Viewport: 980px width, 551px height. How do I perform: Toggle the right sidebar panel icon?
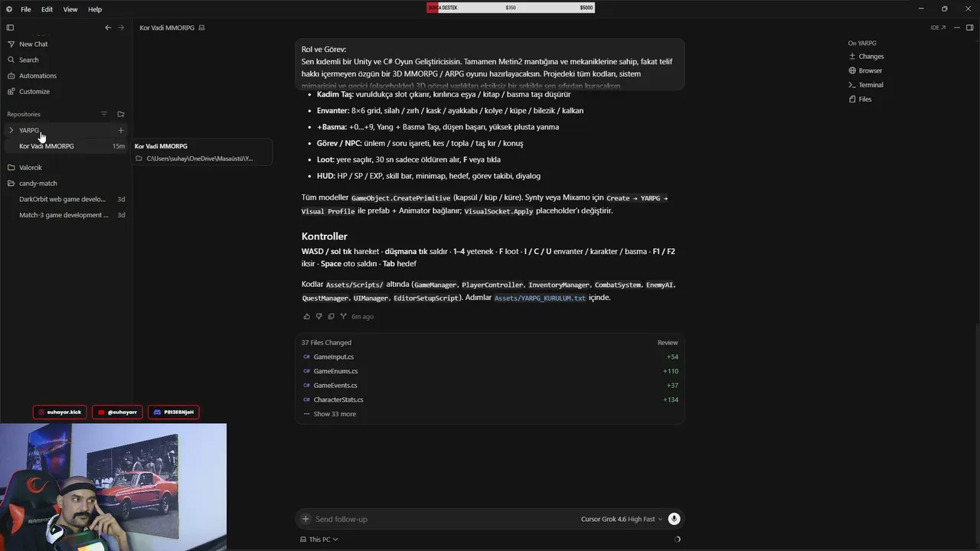(969, 28)
